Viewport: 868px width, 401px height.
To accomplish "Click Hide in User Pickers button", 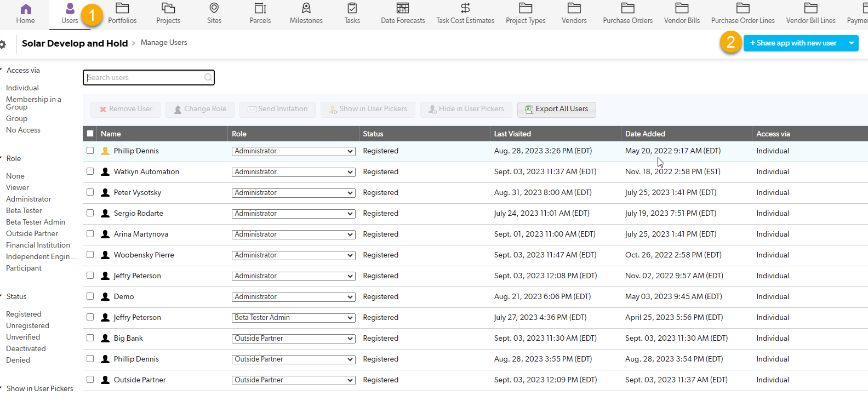I will (466, 110).
